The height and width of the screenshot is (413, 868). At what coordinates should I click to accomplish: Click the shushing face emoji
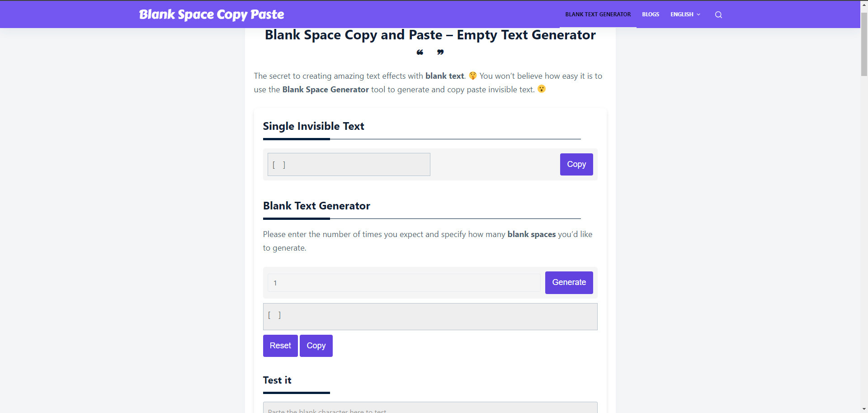pos(473,76)
